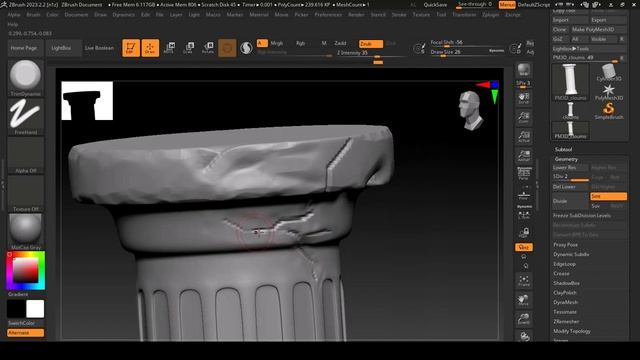
Task: Open the MatCap Gray material picker
Action: (25, 231)
